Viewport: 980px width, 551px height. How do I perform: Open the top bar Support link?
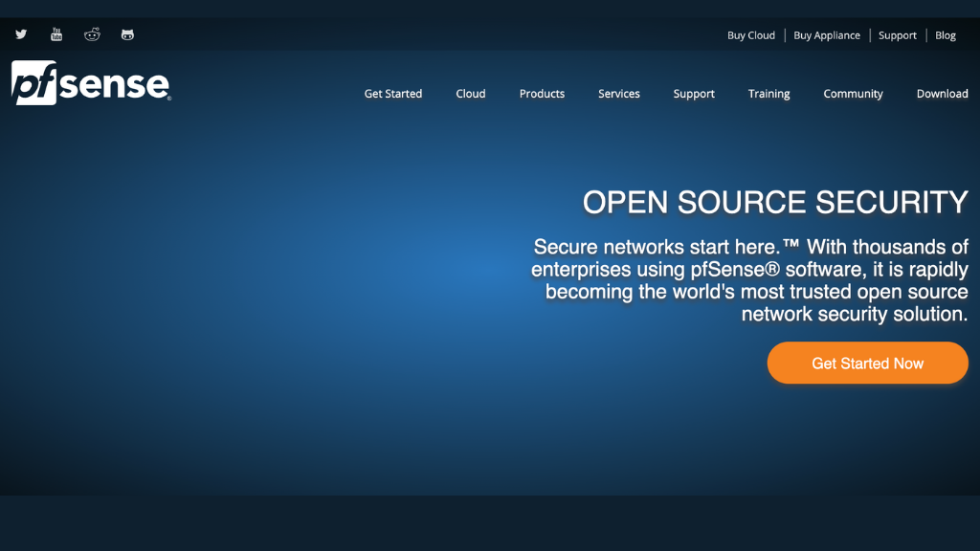click(897, 35)
